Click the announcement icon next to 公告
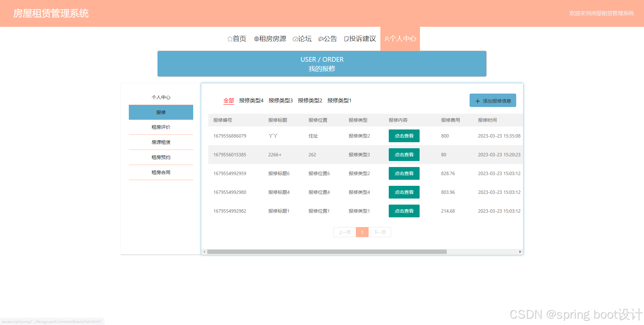Image resolution: width=644 pixels, height=325 pixels. [x=321, y=39]
